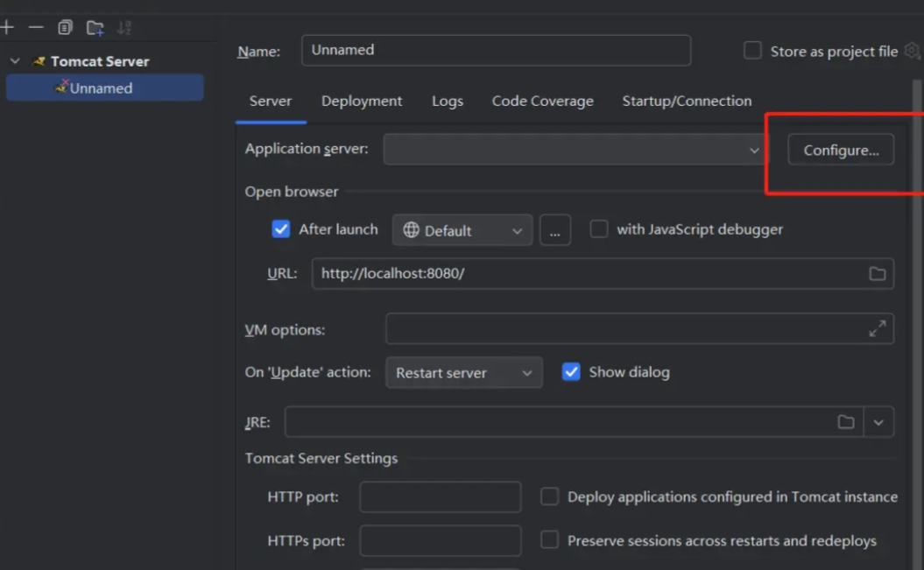Open the Logs tab

(x=448, y=102)
